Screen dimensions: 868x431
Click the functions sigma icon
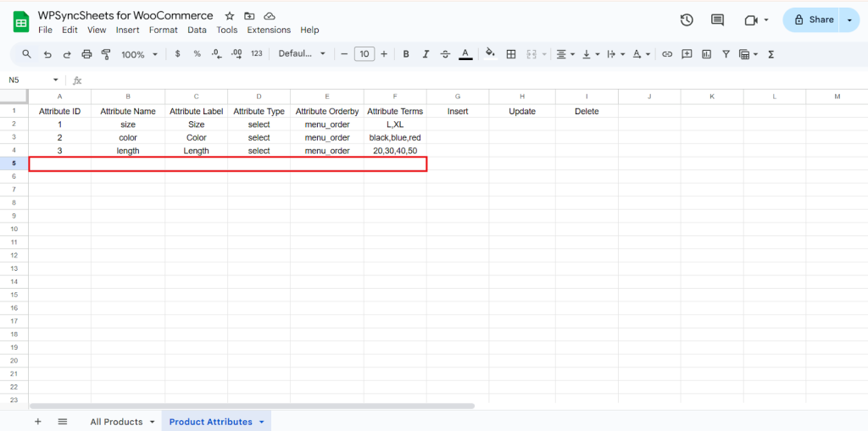(x=771, y=54)
